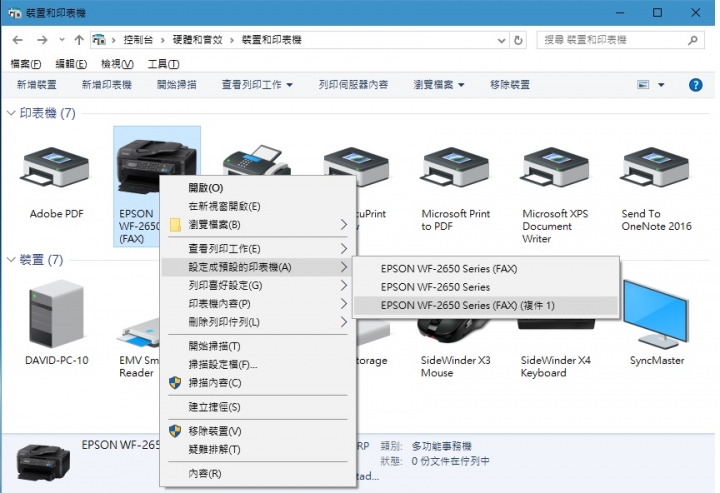Viewport: 720px width, 493px height.
Task: Open the 工具(T) menu
Action: [x=163, y=64]
